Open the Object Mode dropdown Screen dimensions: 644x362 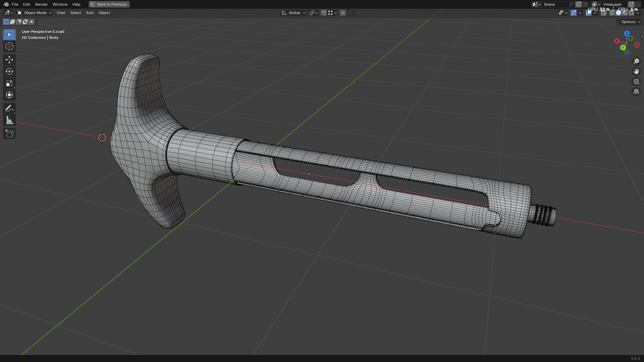[x=34, y=13]
